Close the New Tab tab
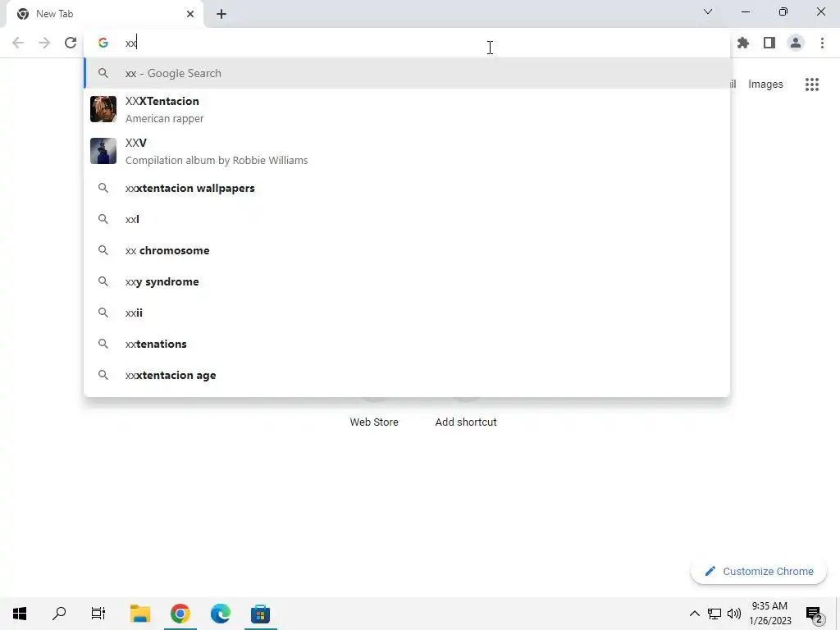Screen dimensions: 840x630 pyautogui.click(x=190, y=14)
